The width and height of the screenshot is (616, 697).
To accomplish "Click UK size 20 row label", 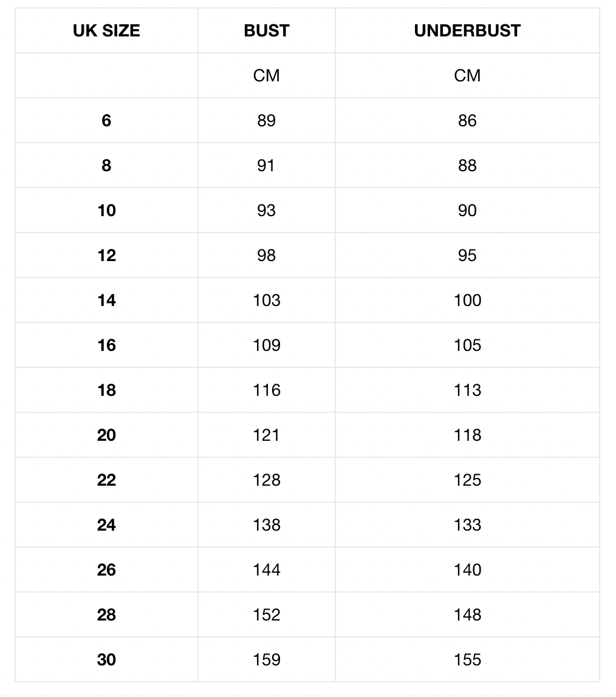I will coord(106,435).
